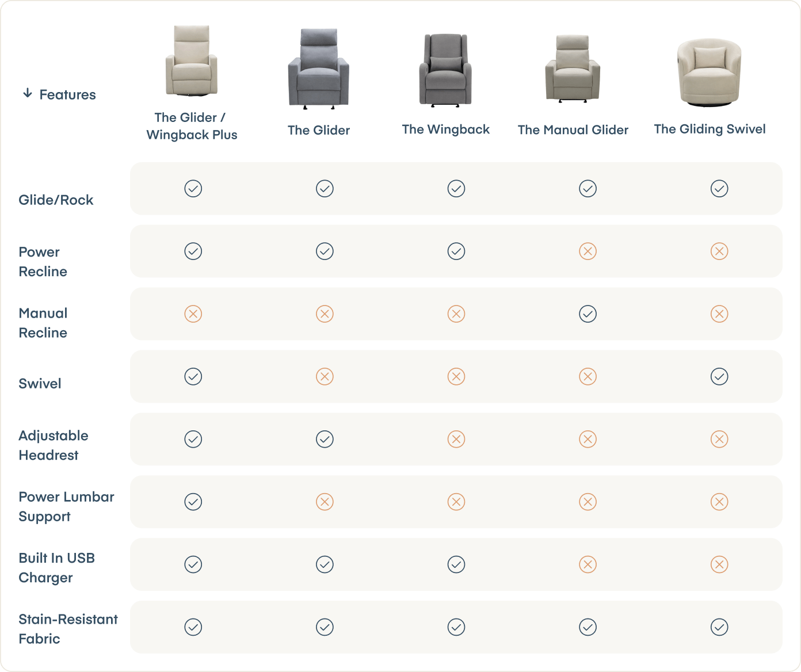
Task: Click USB Charger X icon for Gliding Swivel
Action: [719, 564]
